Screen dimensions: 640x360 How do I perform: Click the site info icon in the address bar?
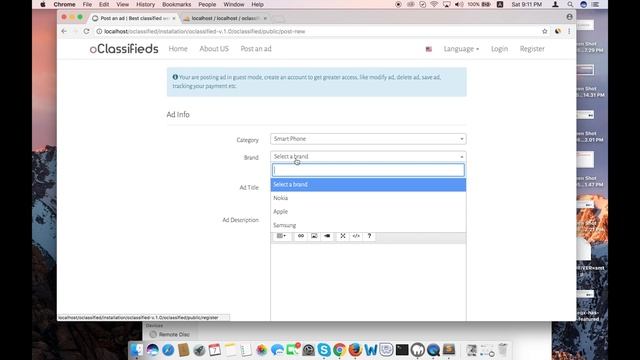coord(99,31)
